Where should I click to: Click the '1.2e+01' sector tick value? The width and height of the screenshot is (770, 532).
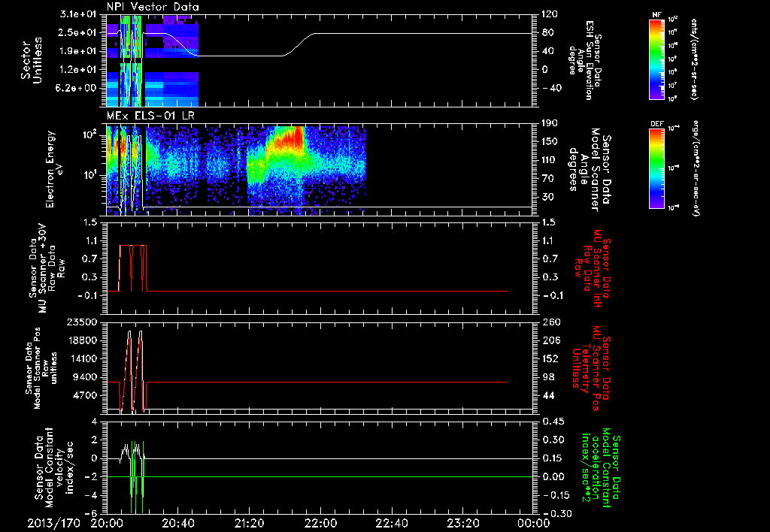coord(78,70)
